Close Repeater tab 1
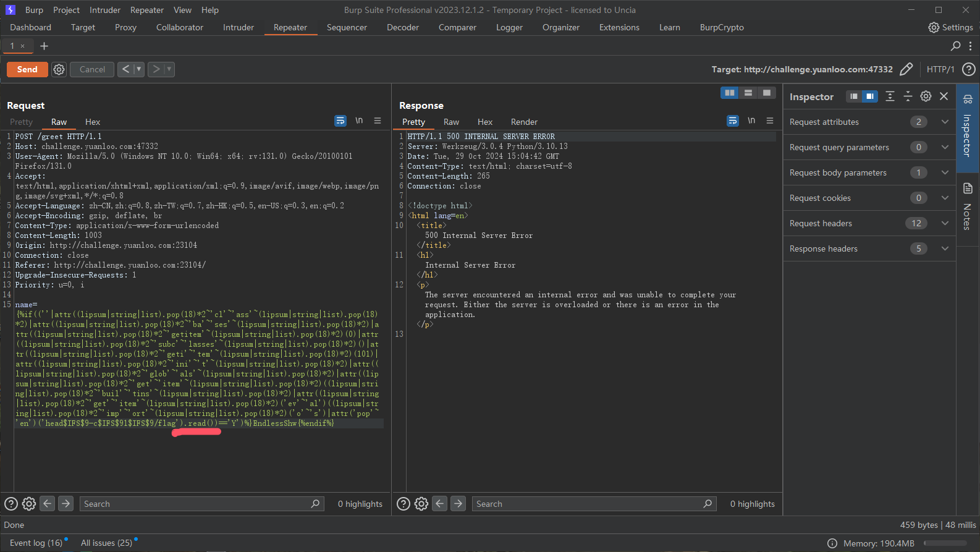Image resolution: width=980 pixels, height=552 pixels. pyautogui.click(x=23, y=46)
